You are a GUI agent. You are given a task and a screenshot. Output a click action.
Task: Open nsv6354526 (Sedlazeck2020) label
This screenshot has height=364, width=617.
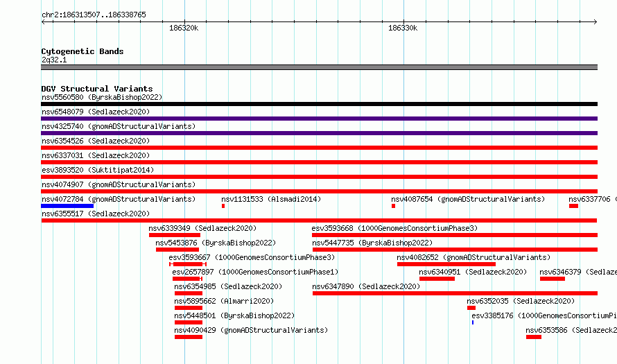coord(96,141)
